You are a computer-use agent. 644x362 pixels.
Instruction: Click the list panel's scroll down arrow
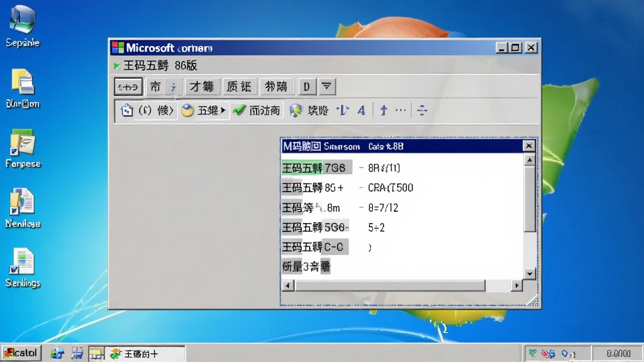530,274
